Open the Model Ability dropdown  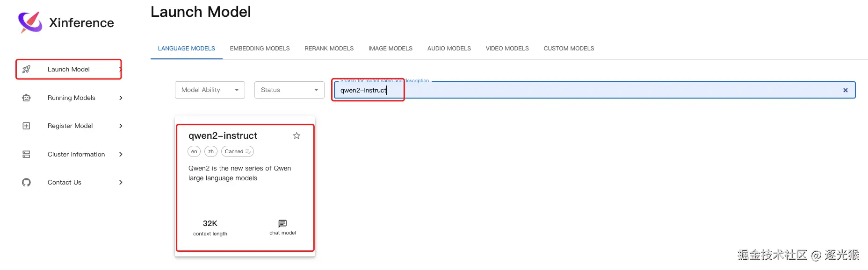click(210, 90)
